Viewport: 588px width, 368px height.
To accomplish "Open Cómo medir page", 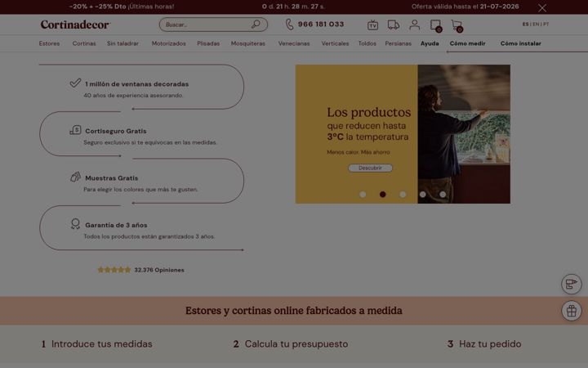I will pos(467,43).
